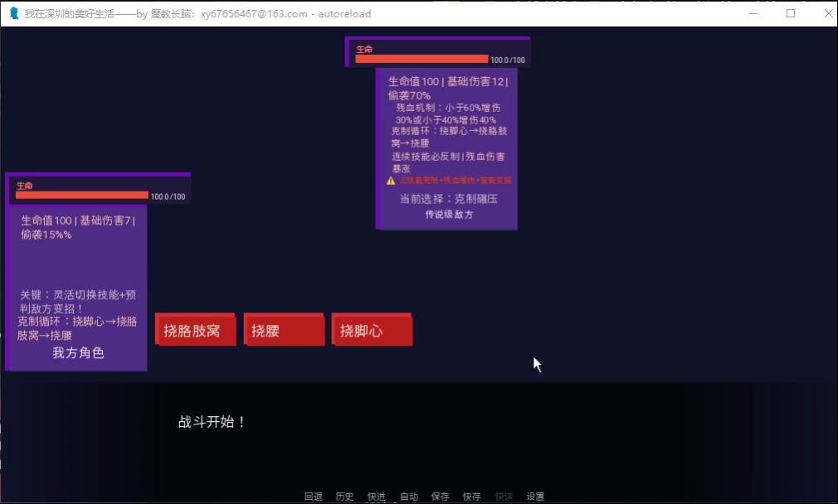Viewport: 838px width, 504px height.
Task: Click the enemy's red health bar
Action: [421, 59]
